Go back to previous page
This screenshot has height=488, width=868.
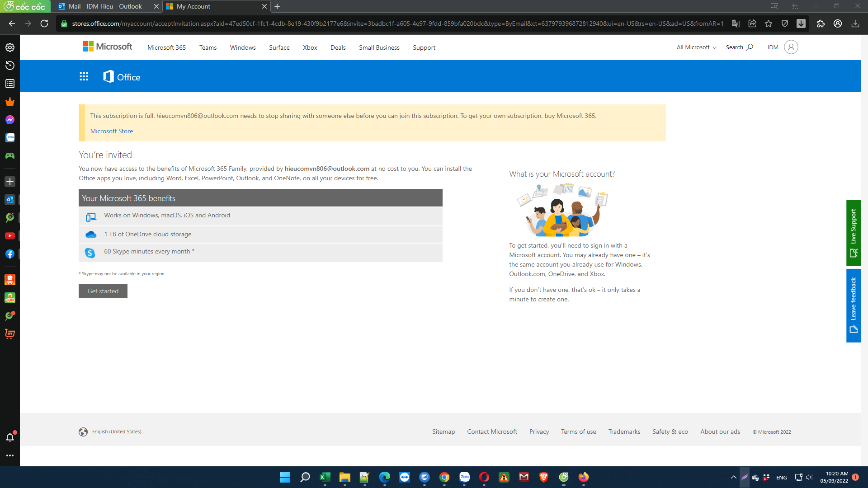click(x=12, y=23)
